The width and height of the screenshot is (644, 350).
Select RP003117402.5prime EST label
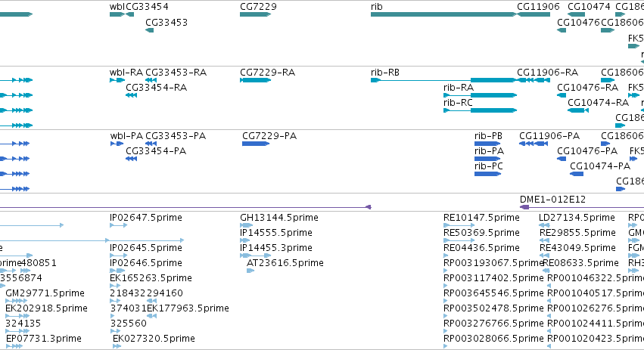click(493, 279)
